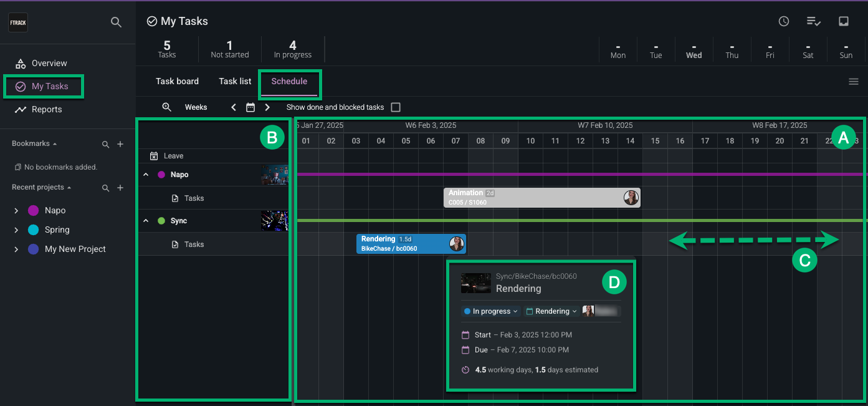868x406 pixels.
Task: Open the In progress status dropdown
Action: pyautogui.click(x=490, y=311)
